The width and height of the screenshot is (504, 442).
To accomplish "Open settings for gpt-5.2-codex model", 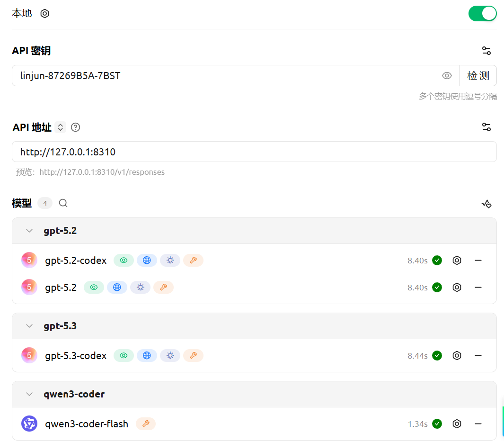I will 457,260.
